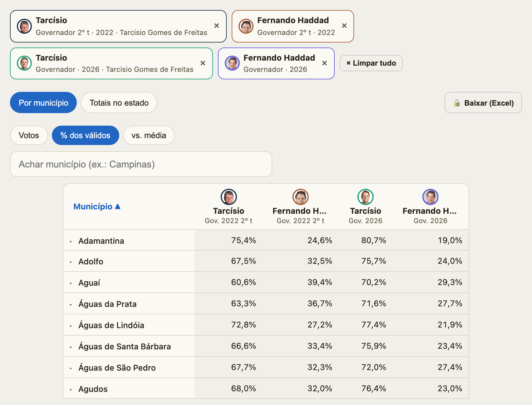Click the 68,0% value in Agudos row

click(244, 388)
